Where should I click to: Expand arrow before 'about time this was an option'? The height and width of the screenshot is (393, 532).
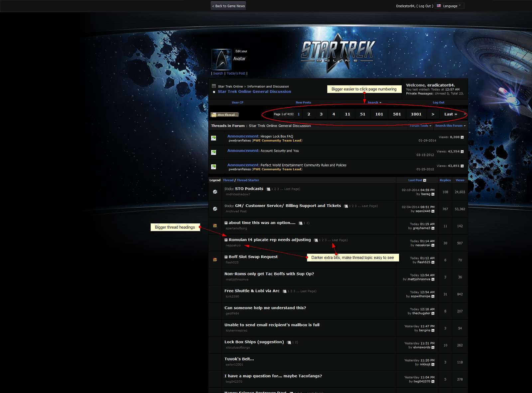coord(226,223)
